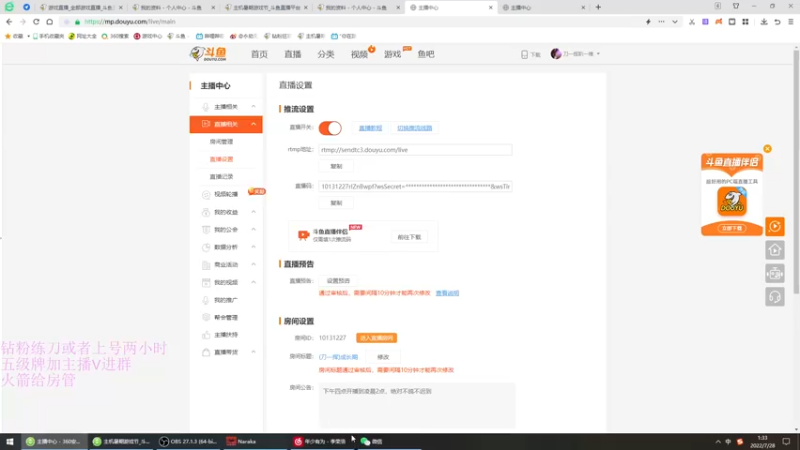Image resolution: width=800 pixels, height=450 pixels.
Task: Click the house floating sidebar icon
Action: 774,250
